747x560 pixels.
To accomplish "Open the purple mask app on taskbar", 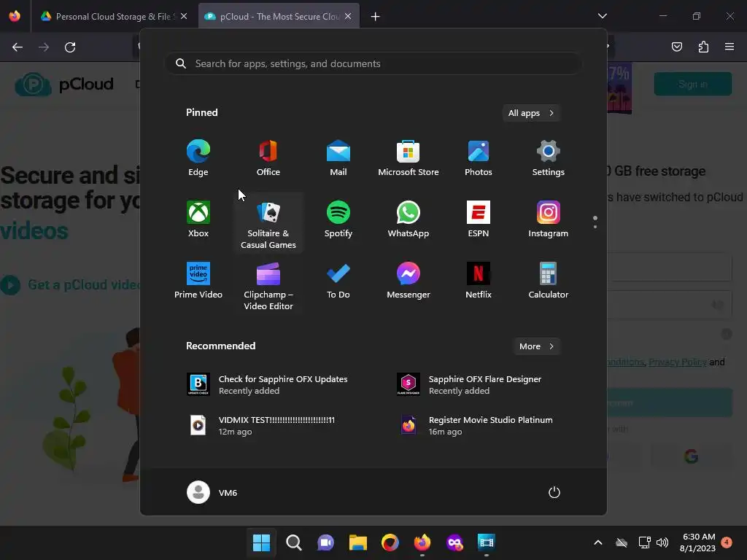I will 454,542.
